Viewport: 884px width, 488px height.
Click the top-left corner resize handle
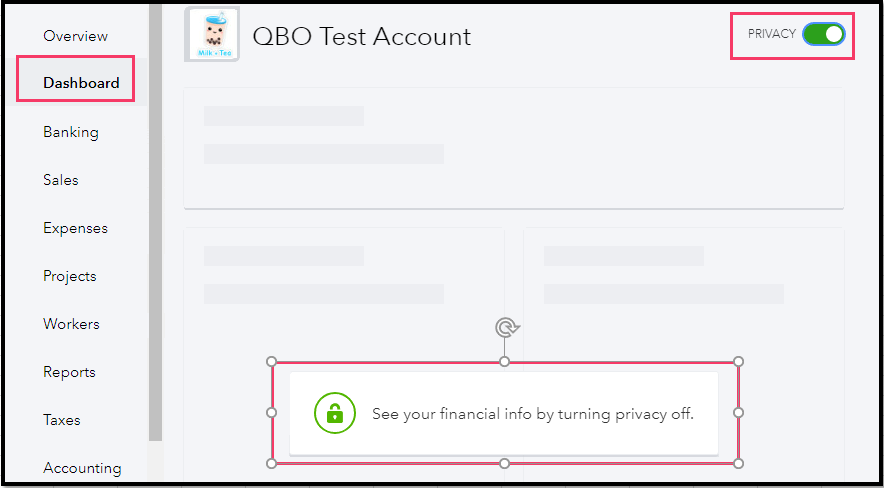coord(271,361)
